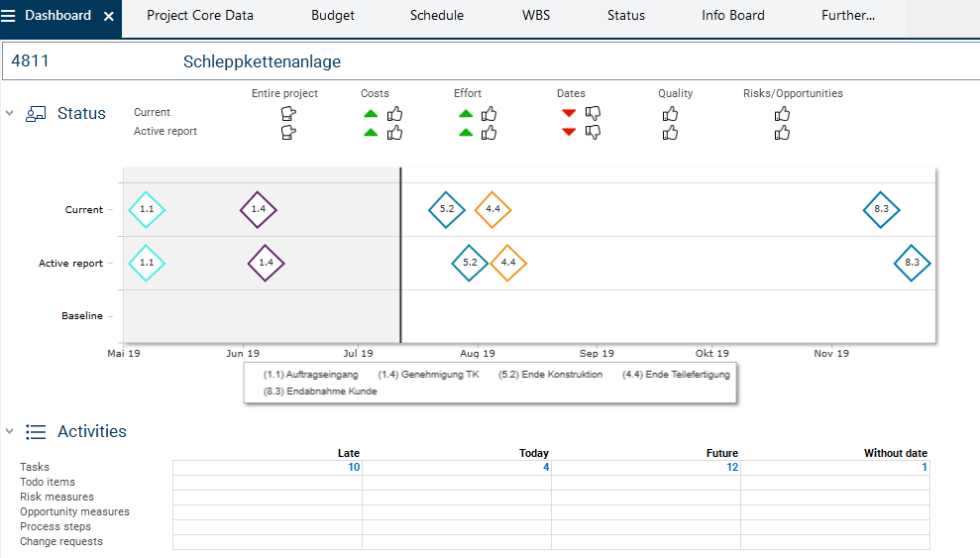Close the Dashboard tab
Screen dimensions: 980x558
109,16
